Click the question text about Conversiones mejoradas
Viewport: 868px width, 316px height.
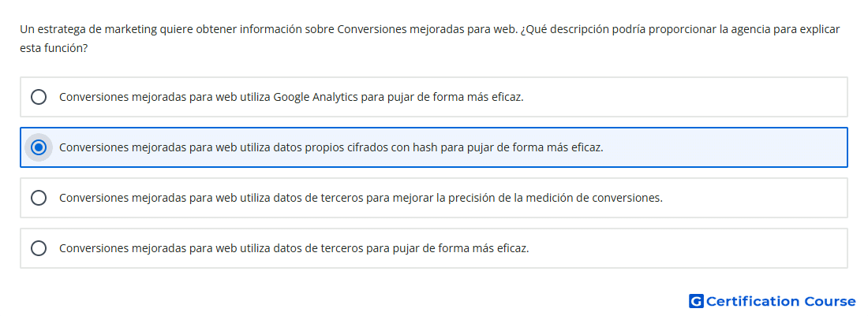(x=429, y=39)
